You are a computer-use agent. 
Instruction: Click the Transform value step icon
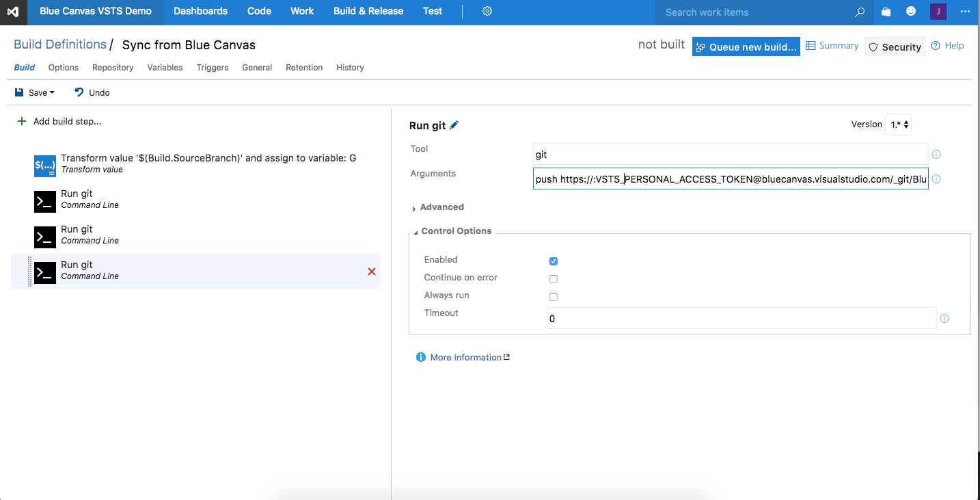(45, 166)
